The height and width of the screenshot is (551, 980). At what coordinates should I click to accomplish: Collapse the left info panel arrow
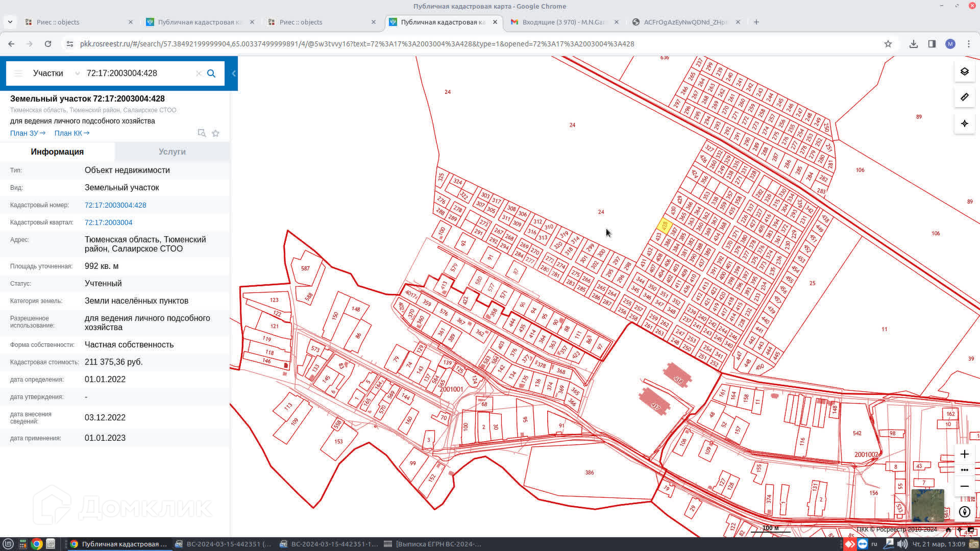click(234, 73)
